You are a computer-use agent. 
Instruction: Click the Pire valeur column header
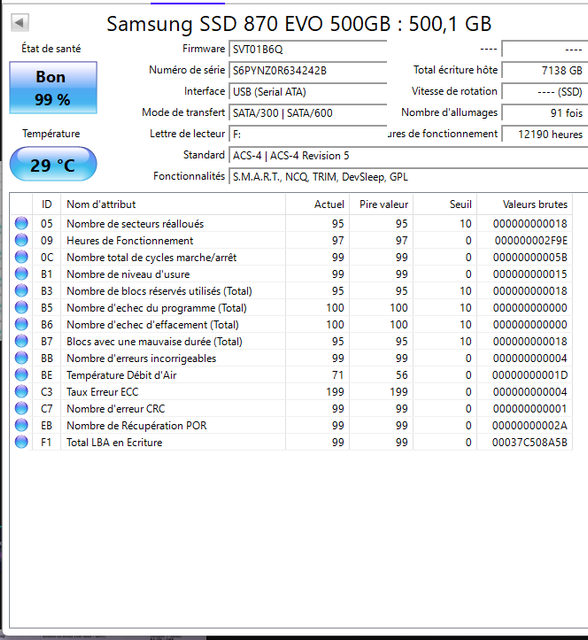coord(382,204)
